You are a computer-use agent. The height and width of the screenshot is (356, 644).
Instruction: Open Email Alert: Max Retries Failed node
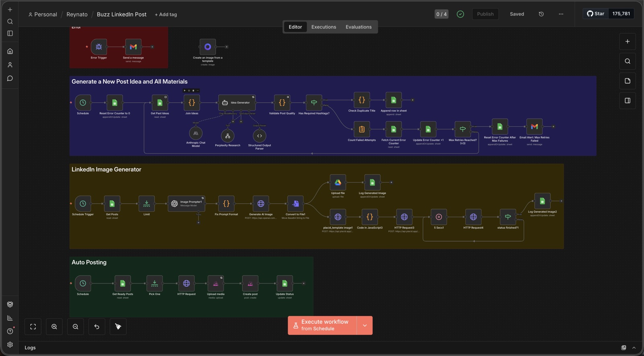point(535,126)
